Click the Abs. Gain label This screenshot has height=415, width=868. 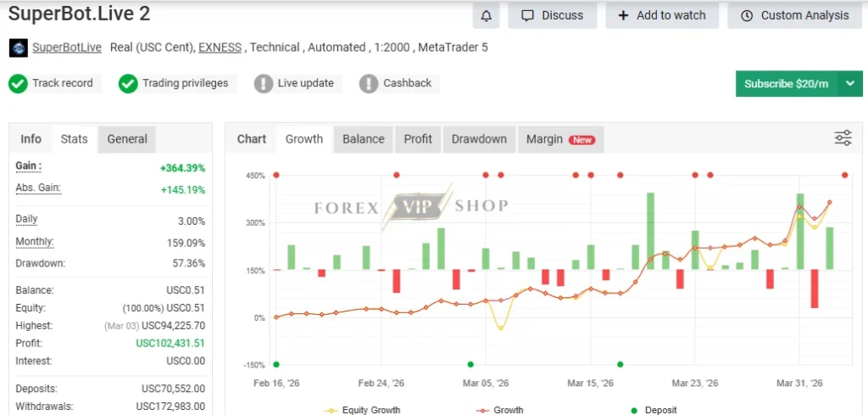tap(38, 188)
